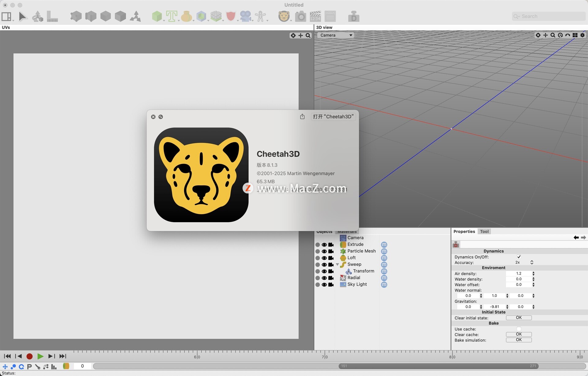
Task: Collapse the Sweep object tree
Action: click(x=337, y=264)
